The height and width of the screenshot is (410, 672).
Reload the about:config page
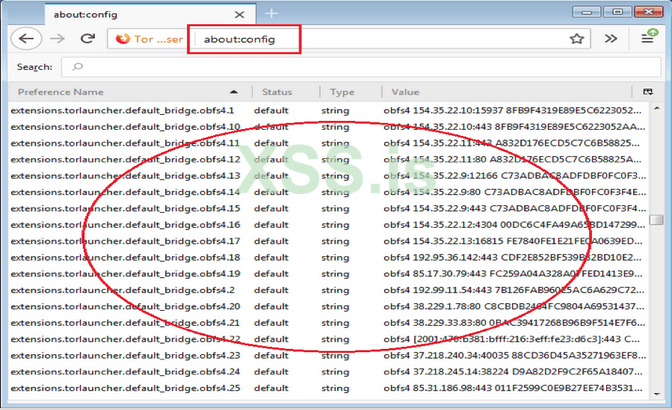coord(87,39)
